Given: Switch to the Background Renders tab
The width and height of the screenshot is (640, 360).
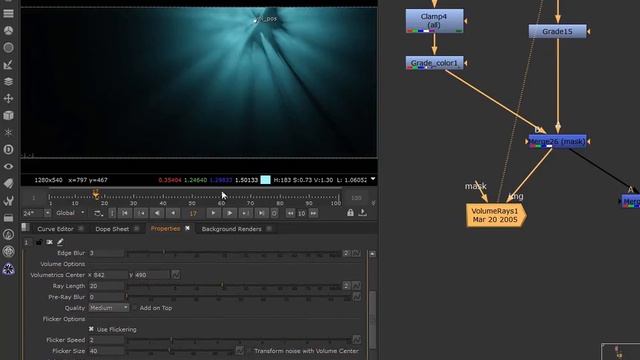Looking at the screenshot, I should pyautogui.click(x=231, y=229).
